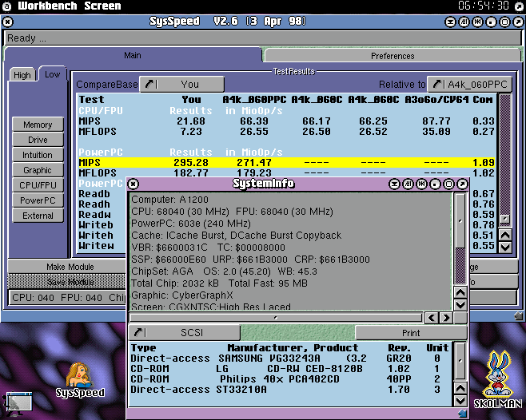
Task: Select the High tab
Action: 22,75
